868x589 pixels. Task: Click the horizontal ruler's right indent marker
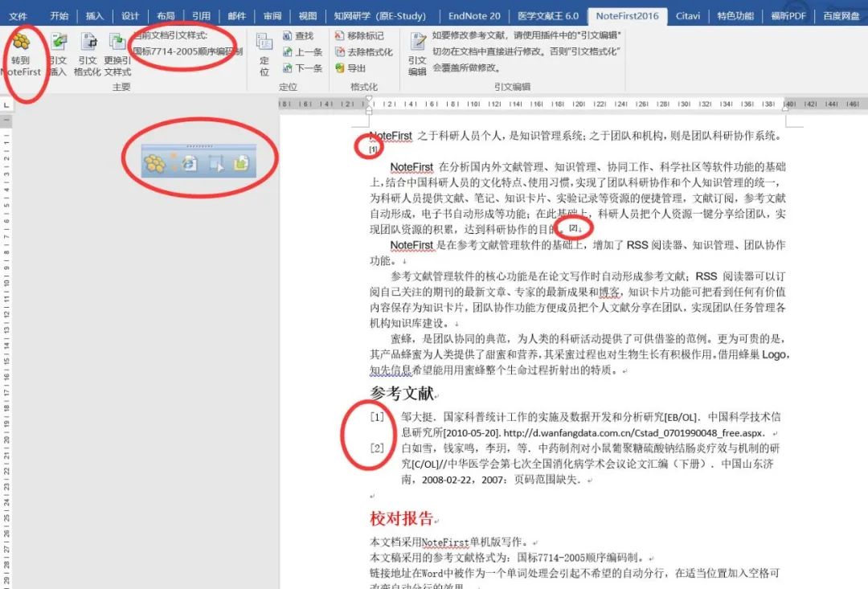(785, 108)
